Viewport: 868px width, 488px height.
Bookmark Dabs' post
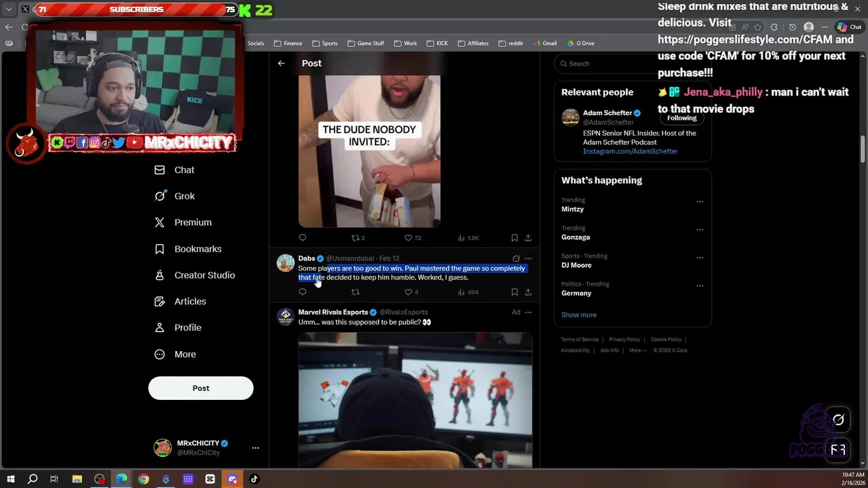pos(515,292)
